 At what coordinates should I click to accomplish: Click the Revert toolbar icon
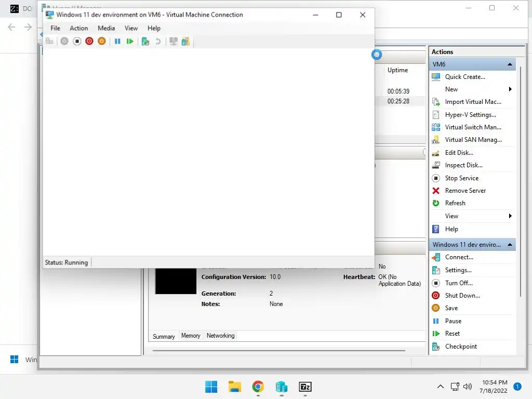(x=158, y=42)
